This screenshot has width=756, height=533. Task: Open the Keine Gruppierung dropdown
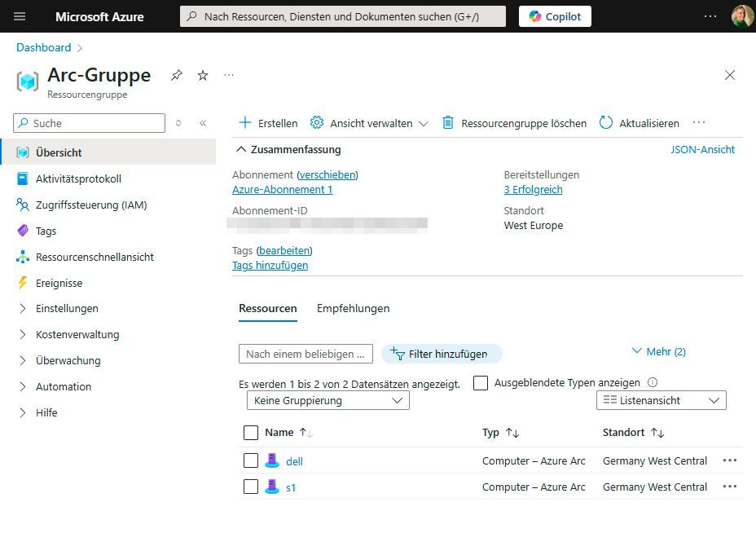tap(327, 400)
